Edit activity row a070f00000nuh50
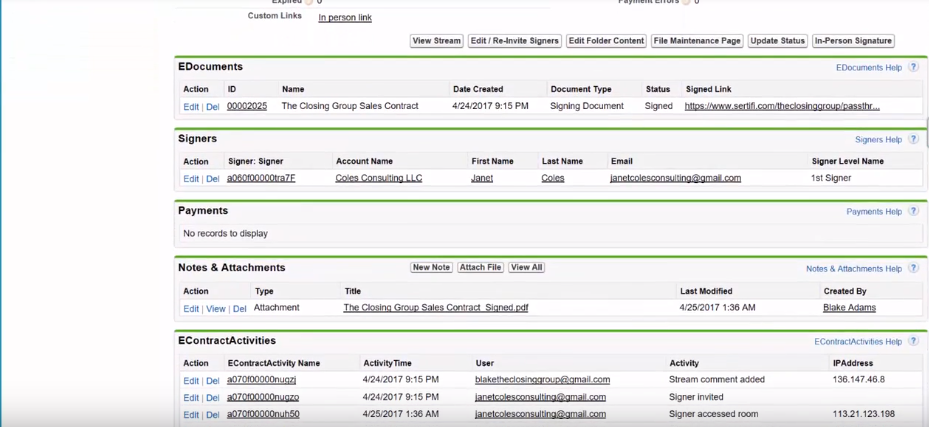The height and width of the screenshot is (427, 929). 191,415
